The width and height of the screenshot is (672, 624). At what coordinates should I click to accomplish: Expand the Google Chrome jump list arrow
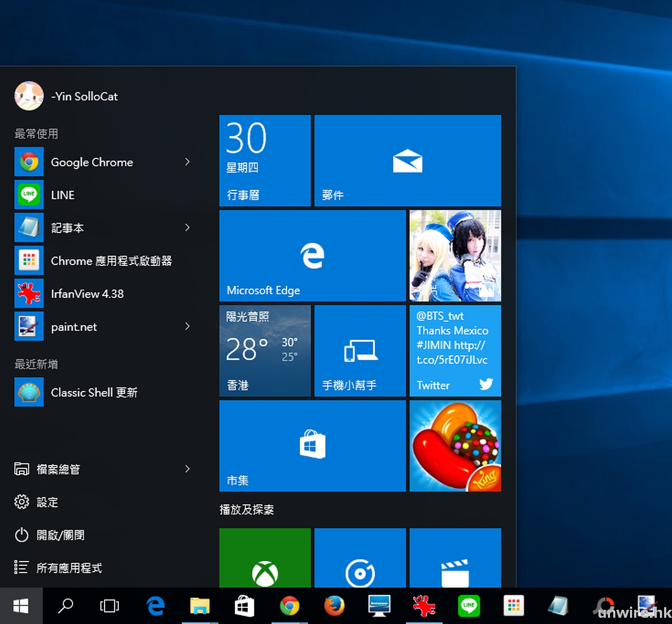(x=187, y=162)
